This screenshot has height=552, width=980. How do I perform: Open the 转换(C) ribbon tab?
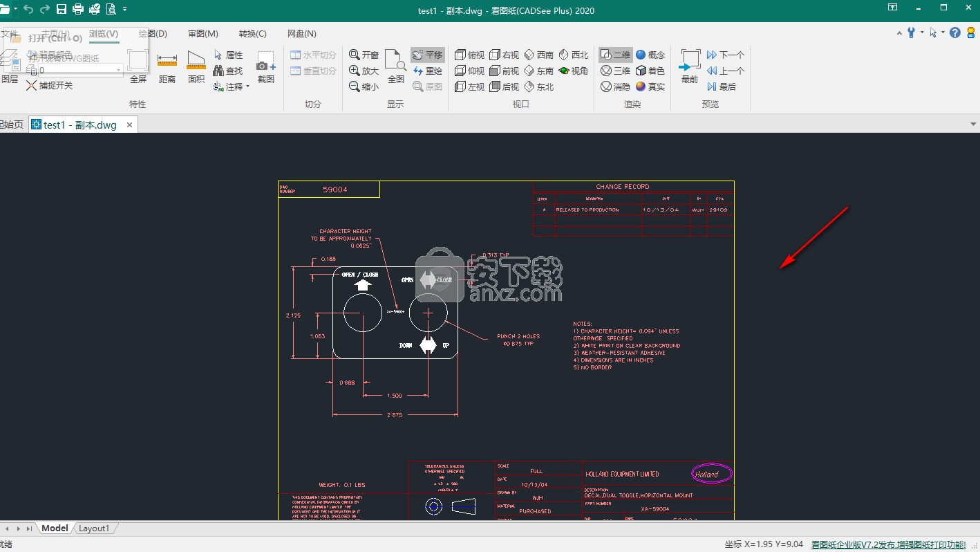253,33
